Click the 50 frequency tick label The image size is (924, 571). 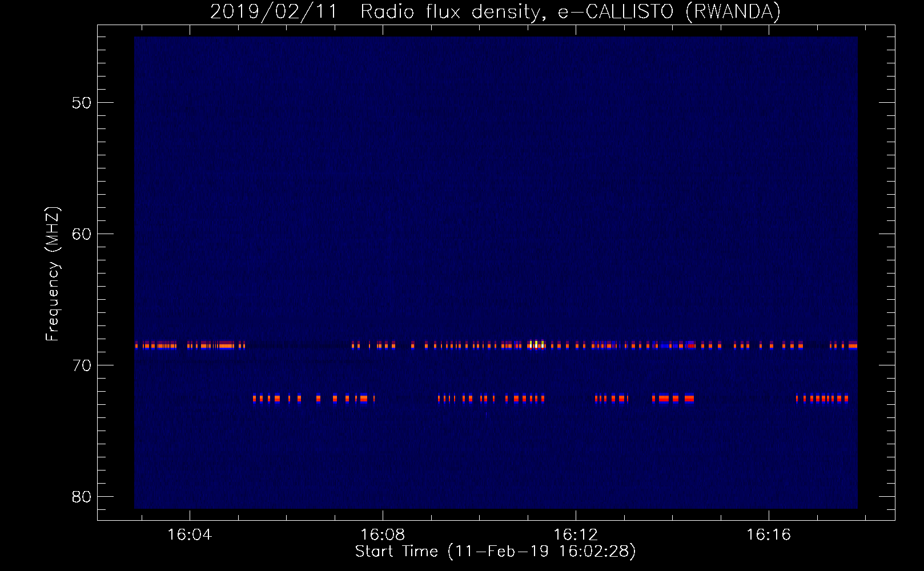(82, 103)
